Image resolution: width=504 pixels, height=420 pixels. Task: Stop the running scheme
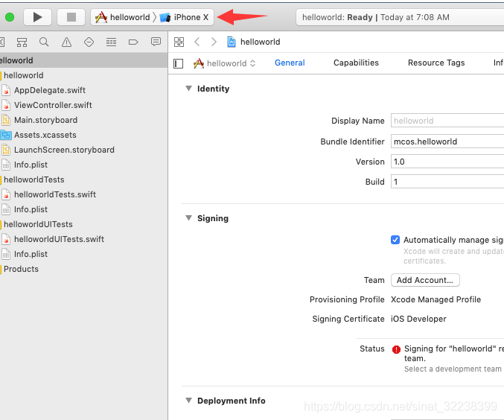[71, 17]
